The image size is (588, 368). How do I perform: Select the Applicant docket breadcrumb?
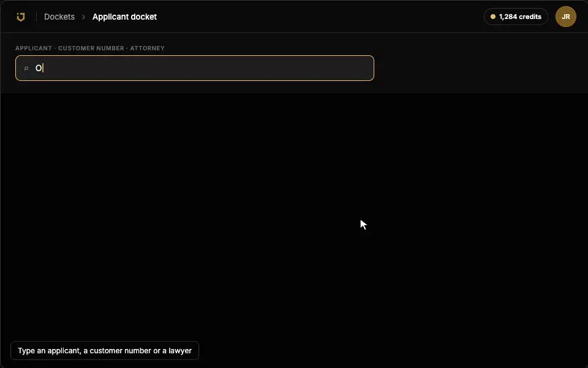coord(124,17)
